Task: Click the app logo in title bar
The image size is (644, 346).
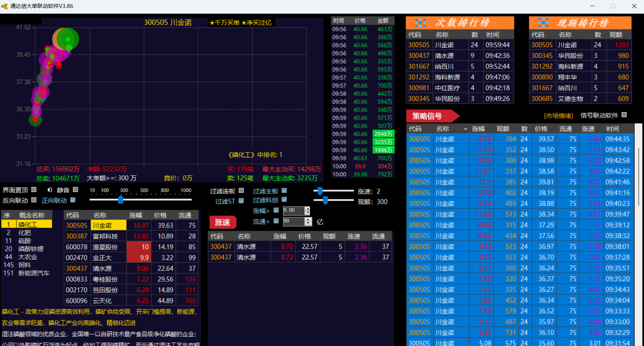Action: (5, 6)
